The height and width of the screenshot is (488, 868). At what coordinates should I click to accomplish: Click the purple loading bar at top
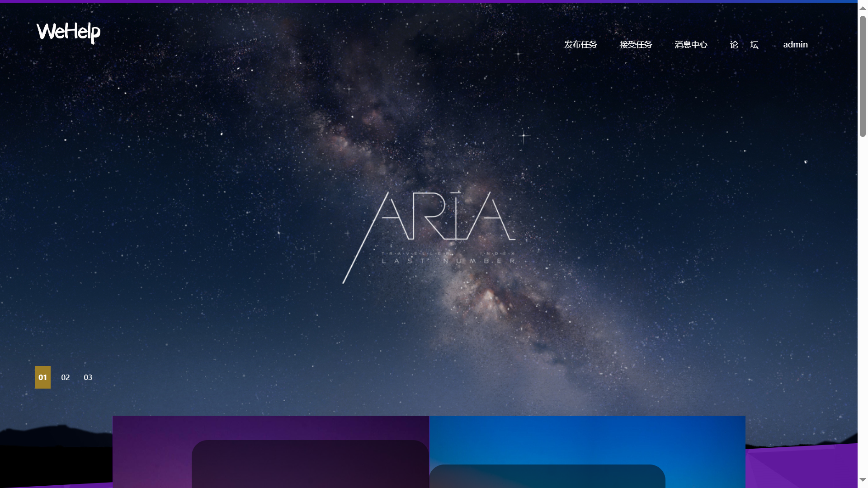click(x=316, y=1)
